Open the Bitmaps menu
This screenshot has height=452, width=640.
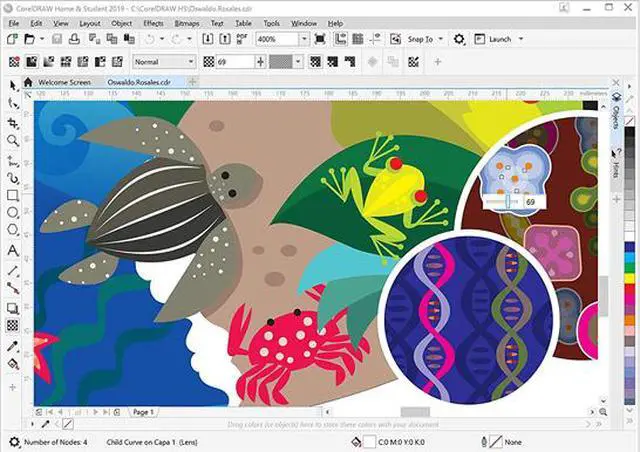pos(187,24)
